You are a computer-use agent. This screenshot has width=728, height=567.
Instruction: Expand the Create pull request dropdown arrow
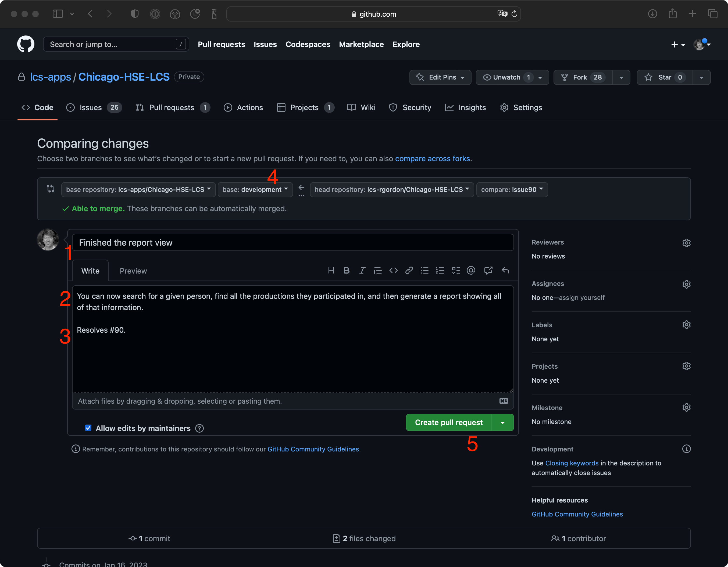pyautogui.click(x=503, y=422)
